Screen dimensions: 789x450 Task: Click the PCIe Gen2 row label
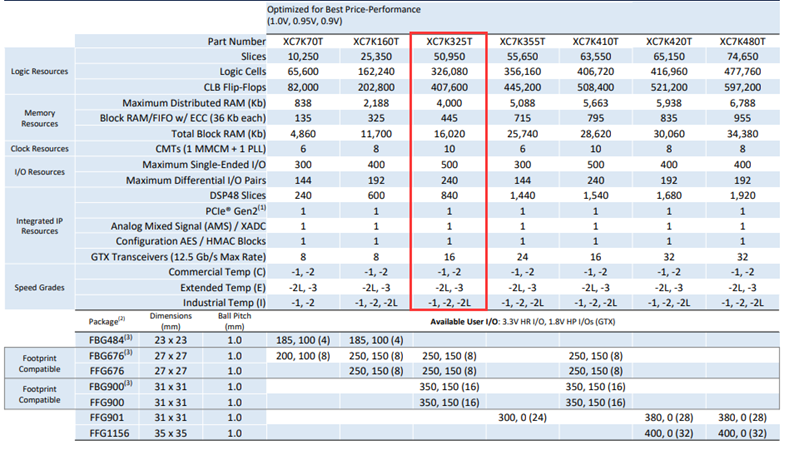[235, 210]
